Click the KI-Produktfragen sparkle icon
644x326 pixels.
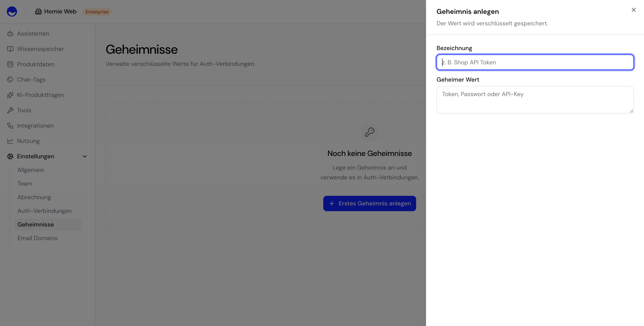click(10, 95)
